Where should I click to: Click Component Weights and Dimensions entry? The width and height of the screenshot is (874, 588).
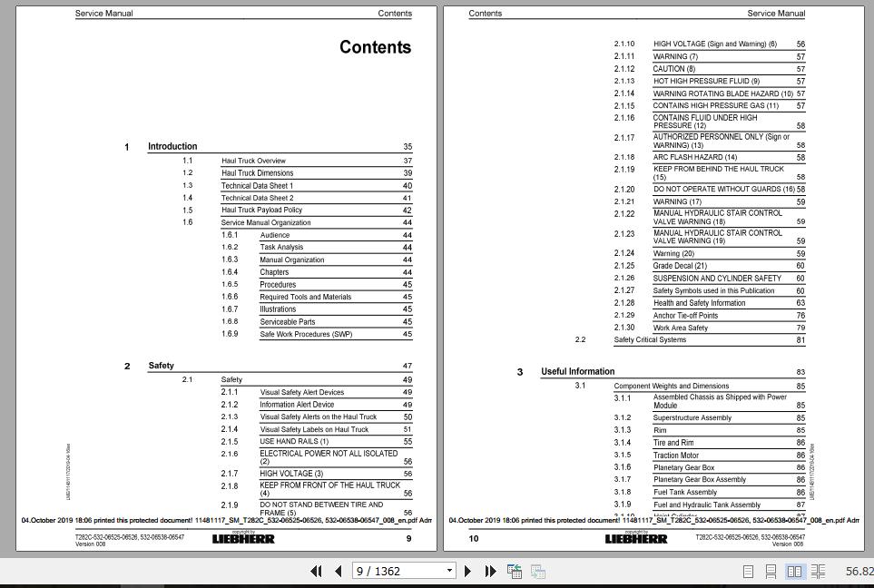point(672,386)
